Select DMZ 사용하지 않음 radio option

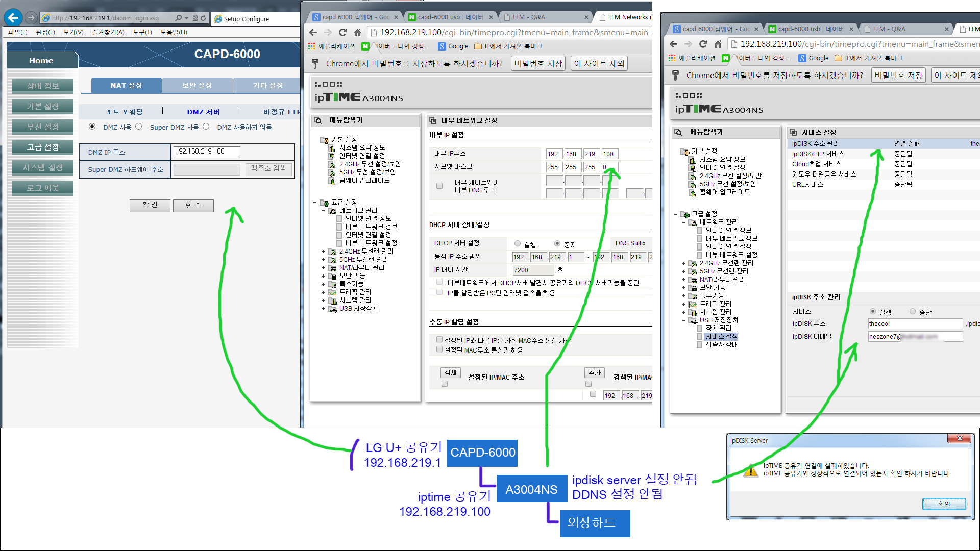click(206, 127)
